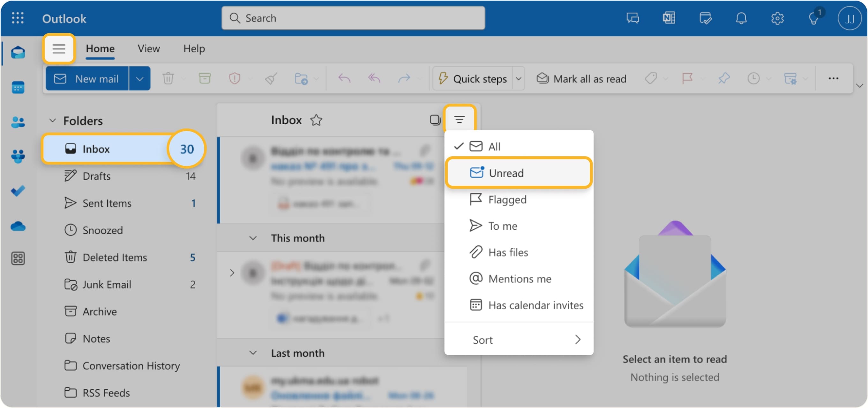The height and width of the screenshot is (408, 868).
Task: Open the OneNote feed icon in the header
Action: point(669,18)
